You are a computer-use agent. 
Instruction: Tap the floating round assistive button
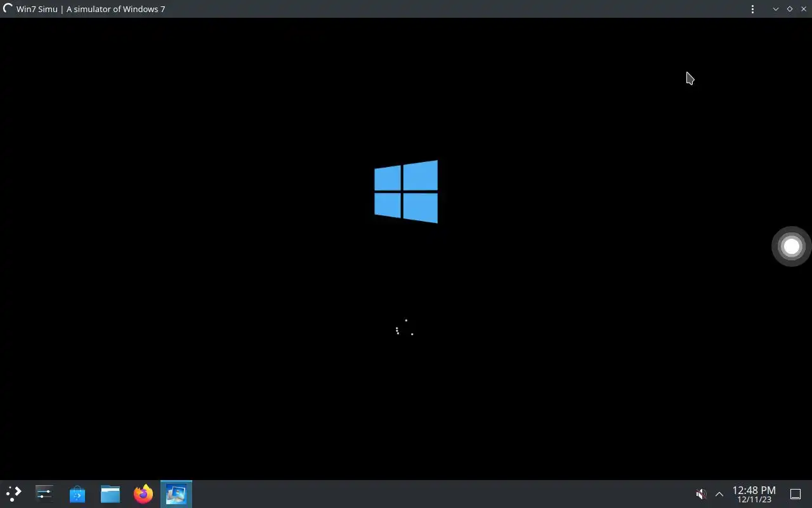click(x=792, y=246)
